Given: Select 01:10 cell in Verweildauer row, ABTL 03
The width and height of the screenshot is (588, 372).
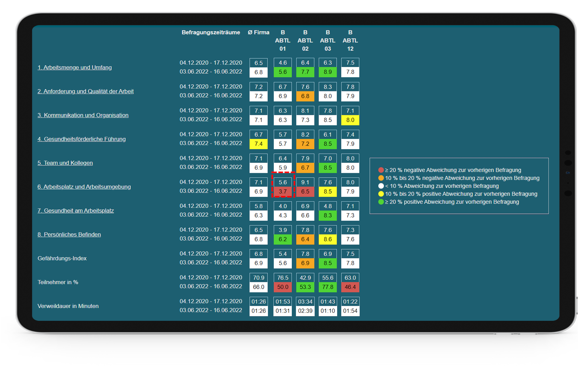Looking at the screenshot, I should pos(328,311).
